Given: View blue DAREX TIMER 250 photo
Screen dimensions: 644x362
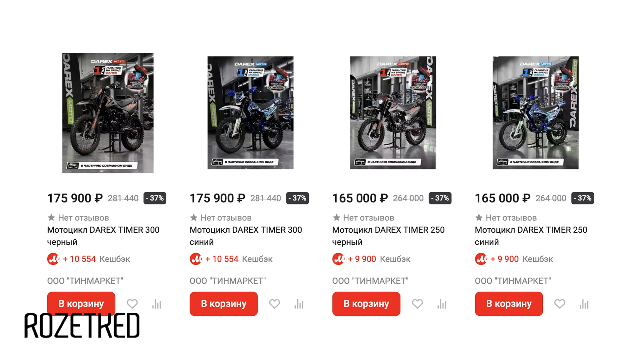Looking at the screenshot, I should (535, 113).
